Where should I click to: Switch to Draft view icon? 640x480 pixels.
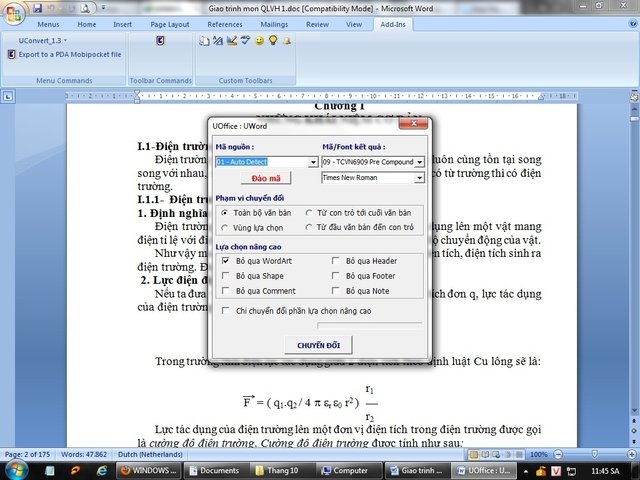(519, 454)
